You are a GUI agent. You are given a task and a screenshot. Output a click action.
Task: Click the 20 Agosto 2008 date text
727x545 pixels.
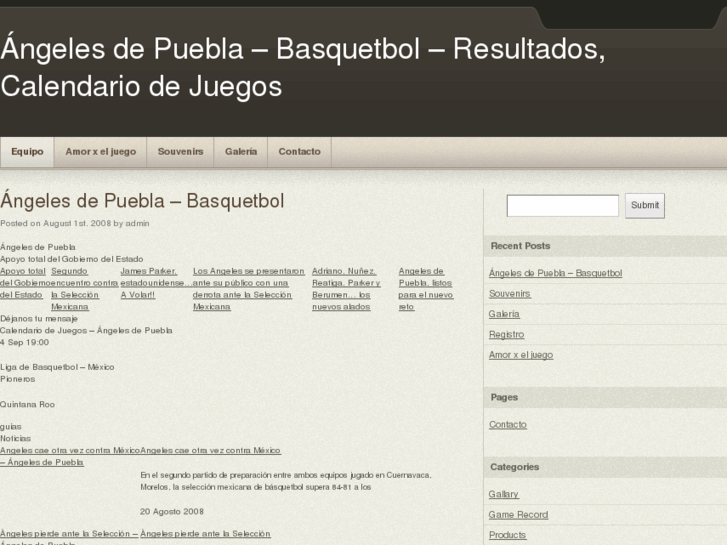[172, 512]
